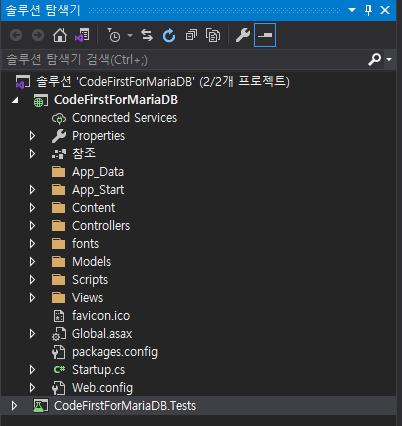
Task: Expand the Properties node
Action: coord(32,136)
